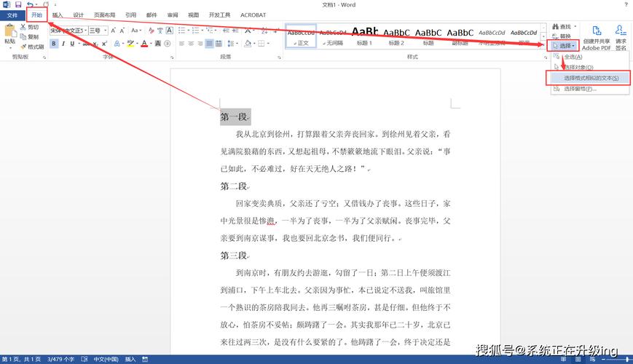Open the font size dropdown (三号)
The width and height of the screenshot is (633, 364).
[96, 31]
